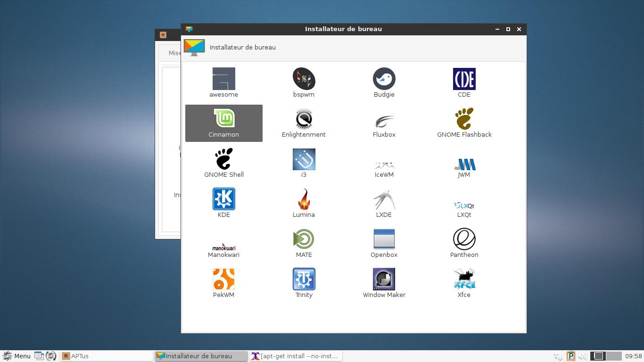Select the Cinnamon desktop icon

pos(223,119)
